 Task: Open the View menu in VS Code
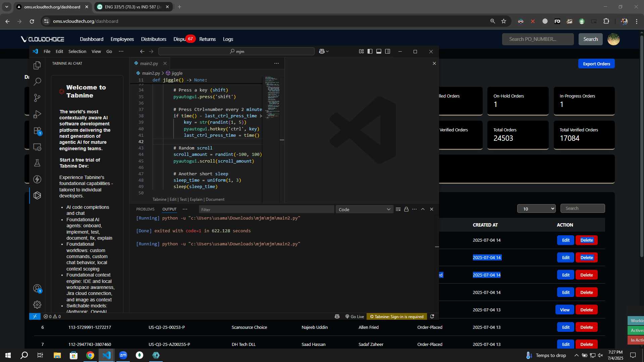coord(96,51)
